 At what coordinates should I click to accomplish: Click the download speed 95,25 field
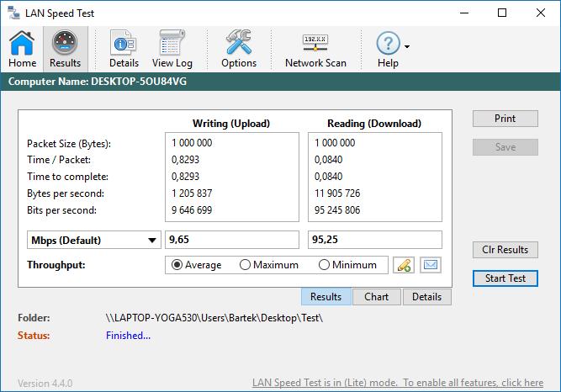click(375, 240)
